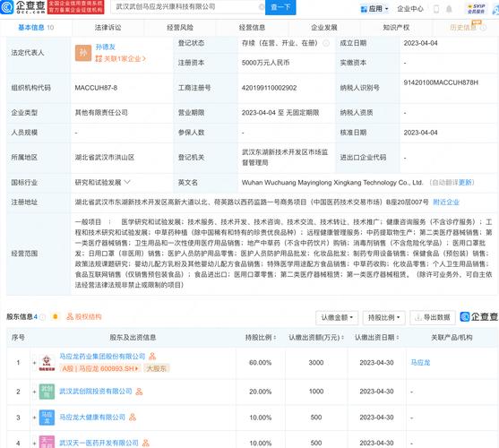Click the info icon beside 股东信息 4
The height and width of the screenshot is (448, 499).
[x=43, y=317]
